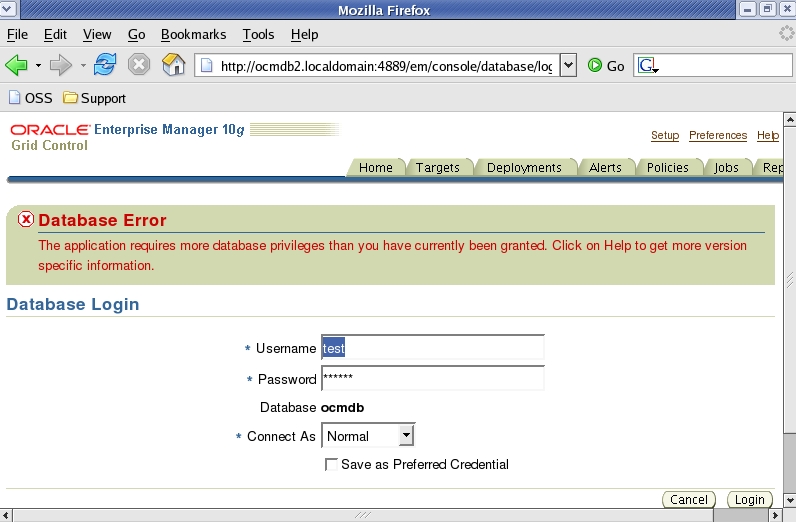Screen dimensions: 796x522
Task: Open the Bookmarks menu
Action: pyautogui.click(x=193, y=35)
